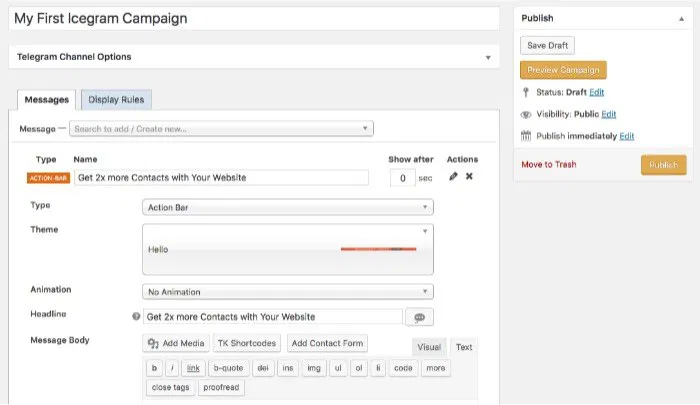Open the Type dropdown showing Action Bar
The image size is (700, 405).
click(x=288, y=207)
